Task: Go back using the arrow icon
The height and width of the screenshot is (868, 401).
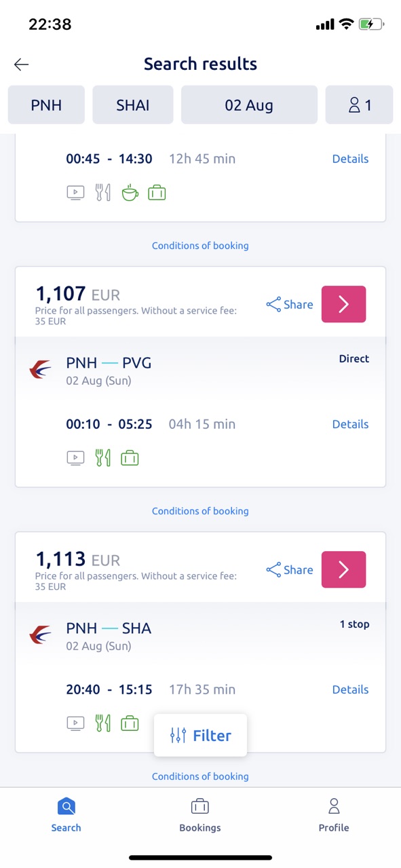Action: (x=22, y=64)
